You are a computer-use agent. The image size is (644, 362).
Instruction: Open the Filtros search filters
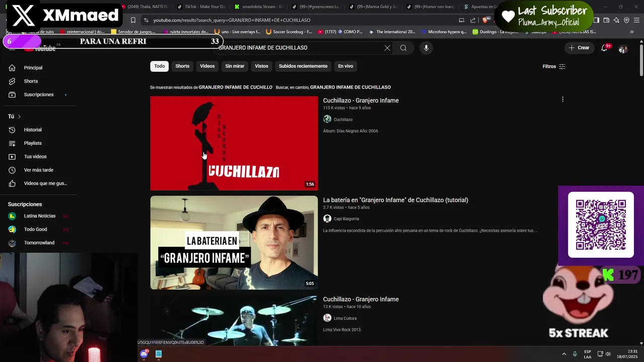(554, 66)
